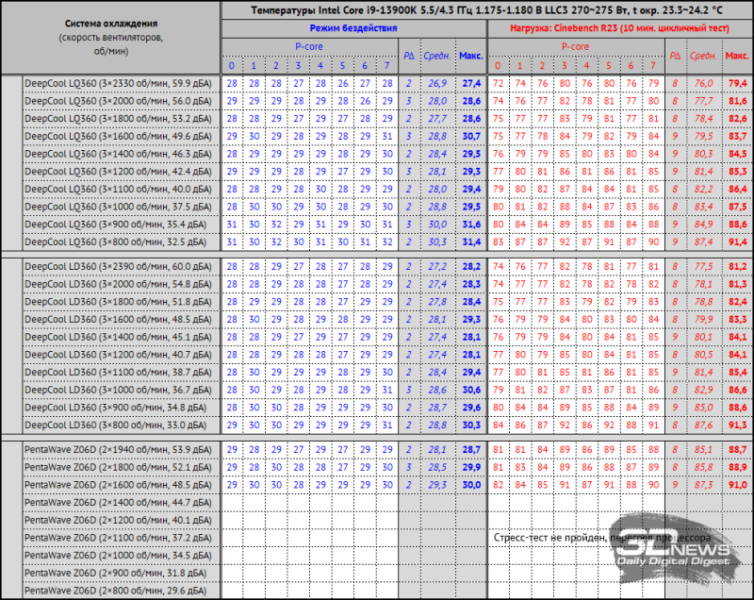Click the idle-mode "Макс." column header
This screenshot has height=600, width=754.
470,57
